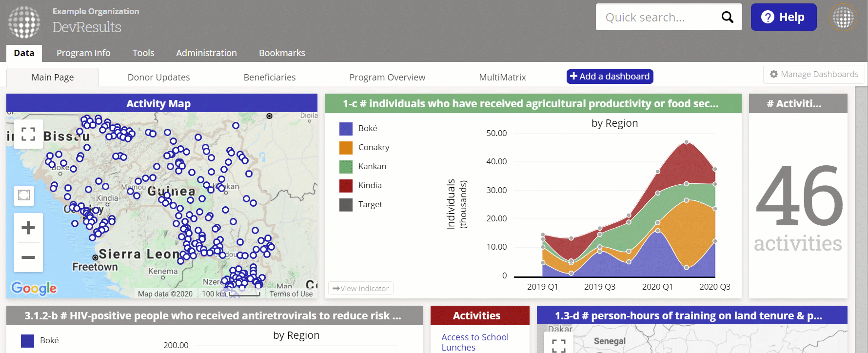Toggle the Target series legend label
868x353 pixels.
pyautogui.click(x=370, y=204)
